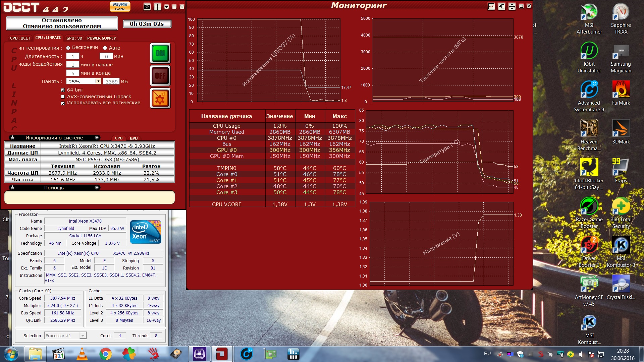
Task: Switch to the GPU : 3D tab
Action: point(74,38)
